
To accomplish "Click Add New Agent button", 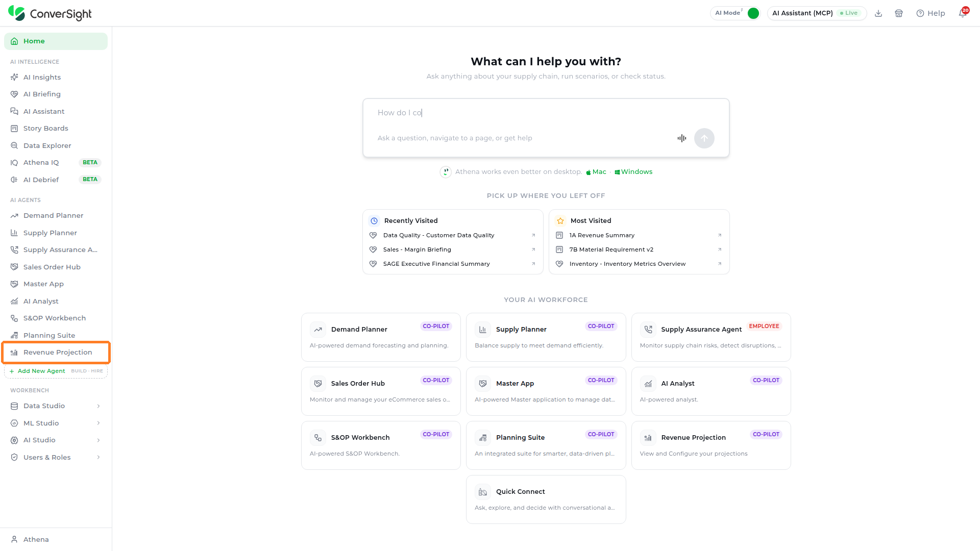I will click(56, 371).
